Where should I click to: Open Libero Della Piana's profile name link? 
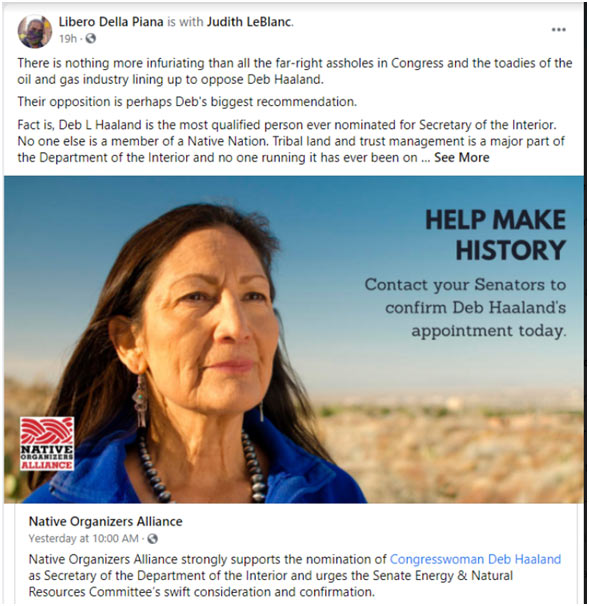click(111, 22)
